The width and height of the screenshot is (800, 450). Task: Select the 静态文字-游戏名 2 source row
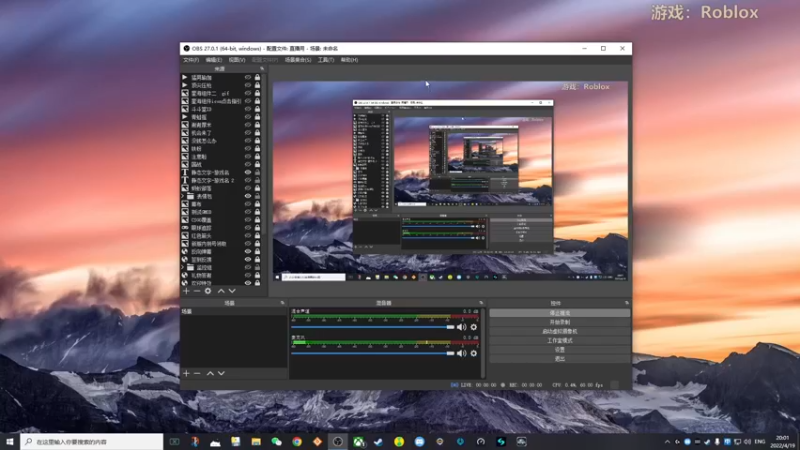pyautogui.click(x=221, y=180)
